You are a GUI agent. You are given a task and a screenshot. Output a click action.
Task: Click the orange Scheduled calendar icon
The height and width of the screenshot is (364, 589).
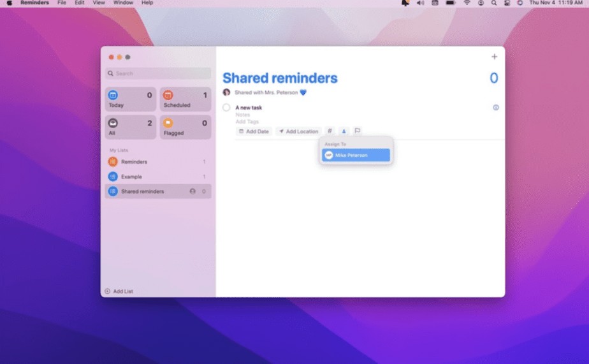[168, 95]
